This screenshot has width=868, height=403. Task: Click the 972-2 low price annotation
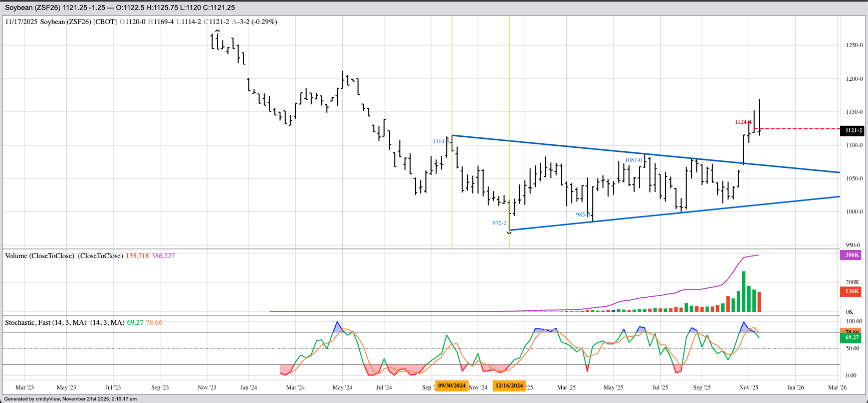[499, 223]
